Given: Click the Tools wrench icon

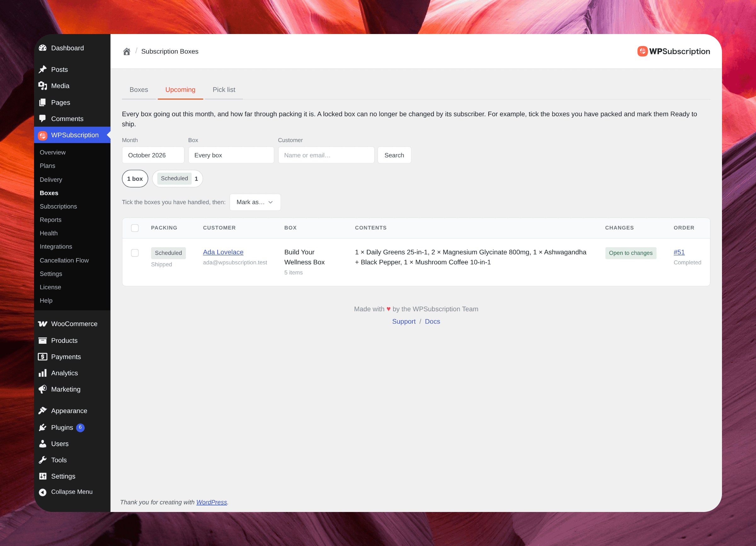Looking at the screenshot, I should tap(43, 460).
